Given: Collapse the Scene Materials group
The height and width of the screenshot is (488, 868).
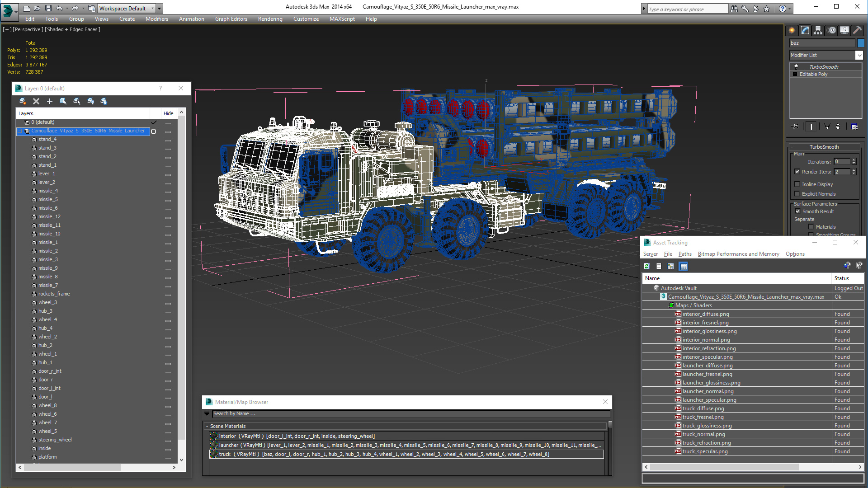Looking at the screenshot, I should tap(207, 426).
